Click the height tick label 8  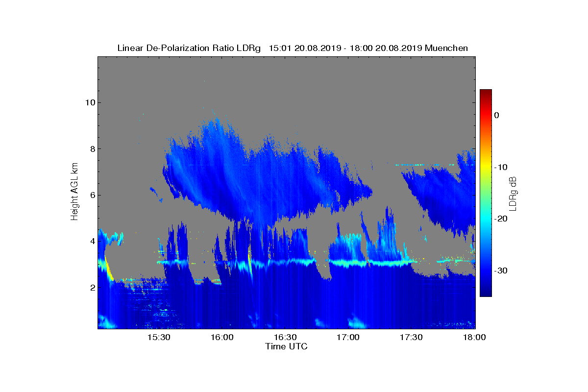[92, 149]
